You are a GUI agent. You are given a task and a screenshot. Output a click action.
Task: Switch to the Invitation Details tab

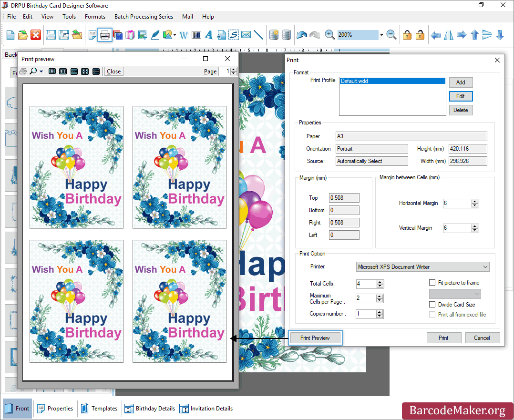coord(206,409)
